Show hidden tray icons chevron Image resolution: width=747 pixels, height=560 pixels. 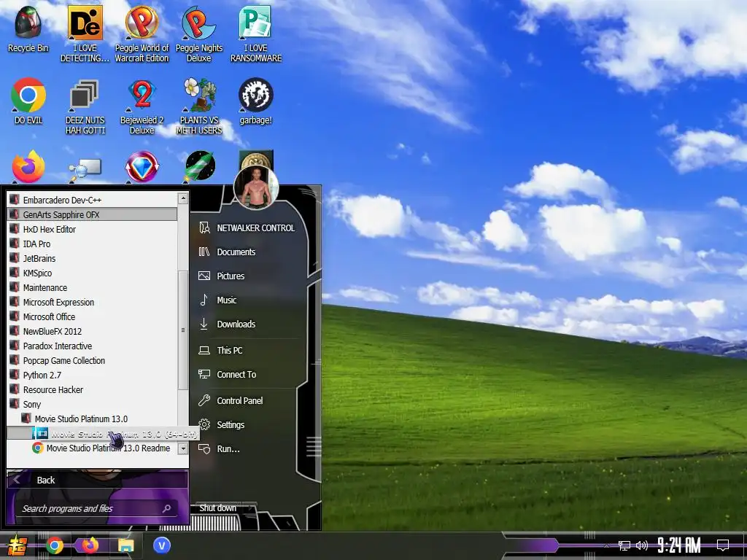(x=606, y=545)
